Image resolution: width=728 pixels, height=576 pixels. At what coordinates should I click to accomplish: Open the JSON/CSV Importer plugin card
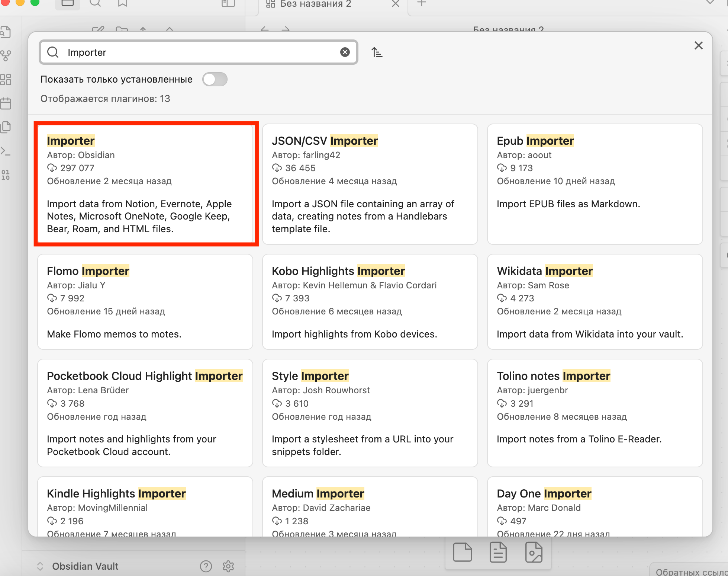370,184
